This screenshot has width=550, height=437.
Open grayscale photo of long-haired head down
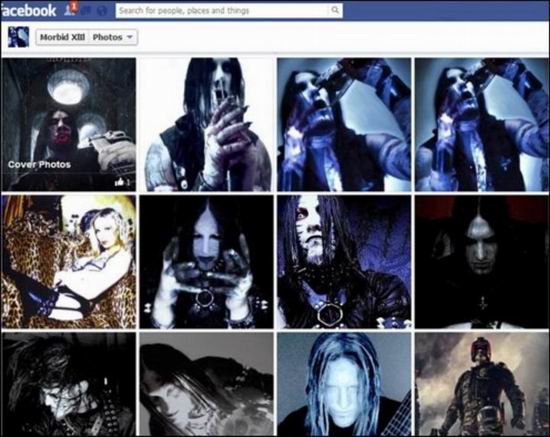point(206,384)
